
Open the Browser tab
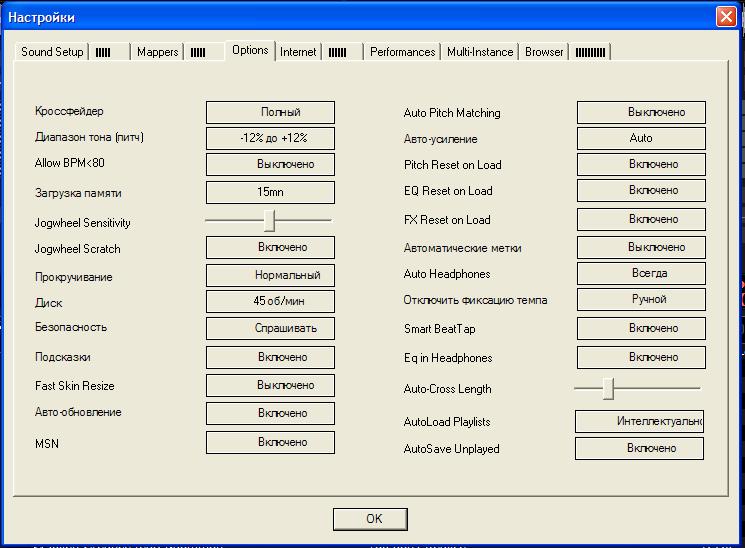click(x=544, y=52)
